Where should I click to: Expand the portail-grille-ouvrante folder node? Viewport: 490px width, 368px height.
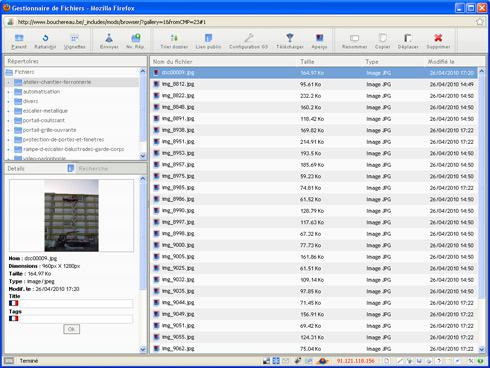click(9, 130)
